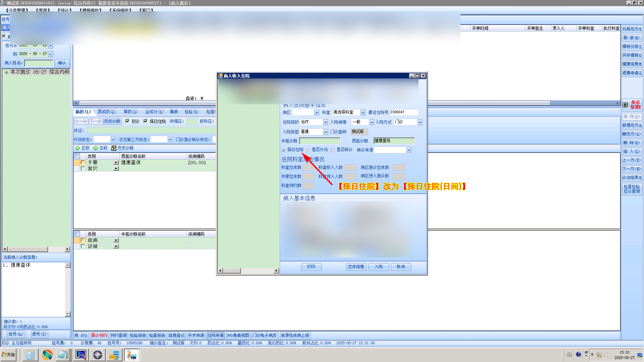Switch to the 西成药 tab
Screen dimensions: 644x362
106,112
